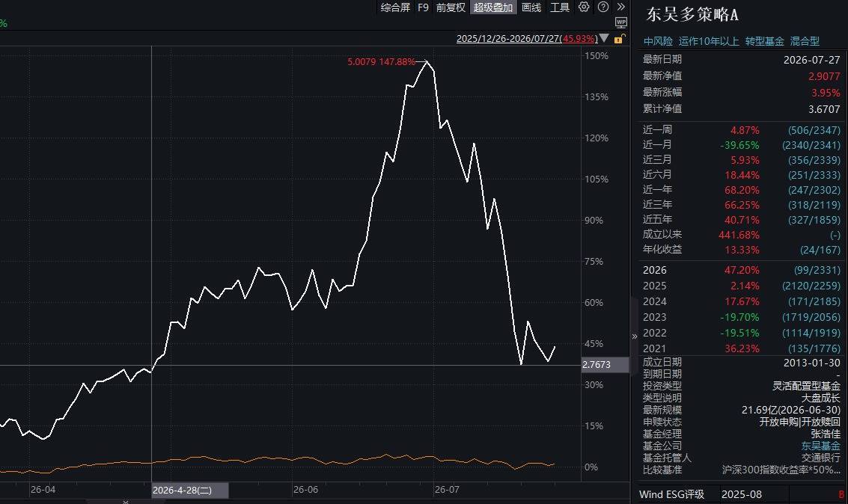Select the latest change 3.95%
This screenshot has height=504, width=848.
826,93
